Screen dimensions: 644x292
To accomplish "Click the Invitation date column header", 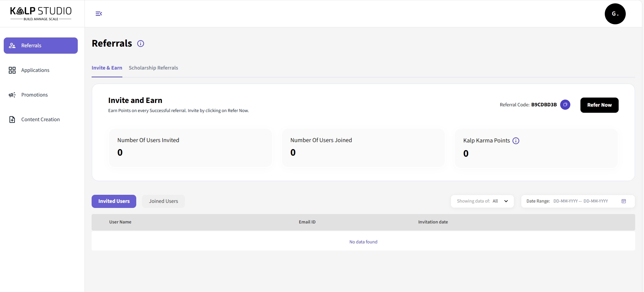I will (433, 222).
